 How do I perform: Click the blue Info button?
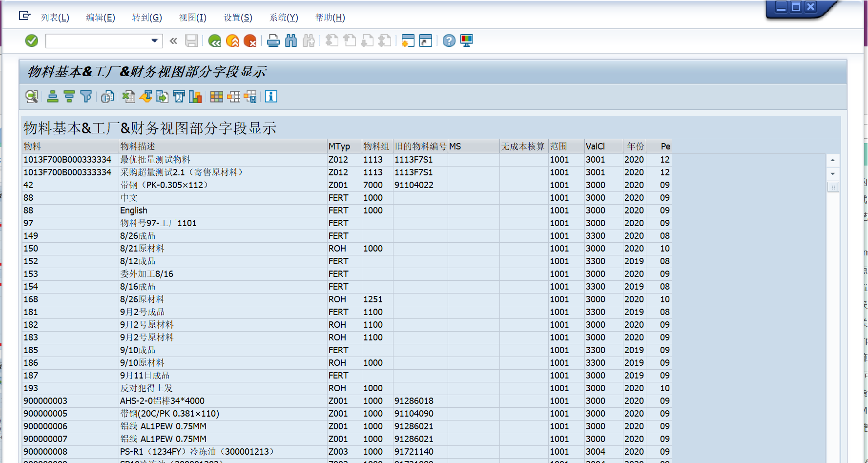(x=271, y=97)
